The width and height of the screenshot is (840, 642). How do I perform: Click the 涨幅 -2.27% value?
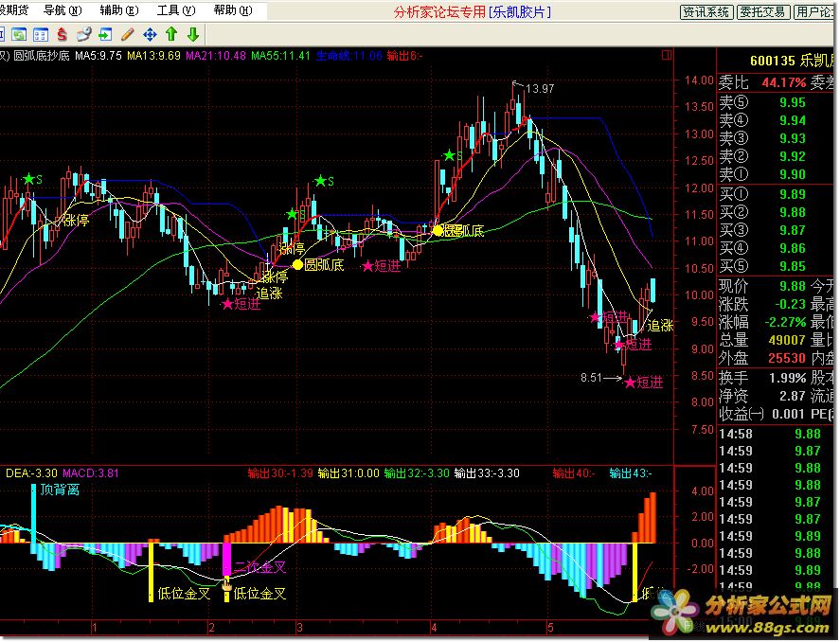click(785, 322)
